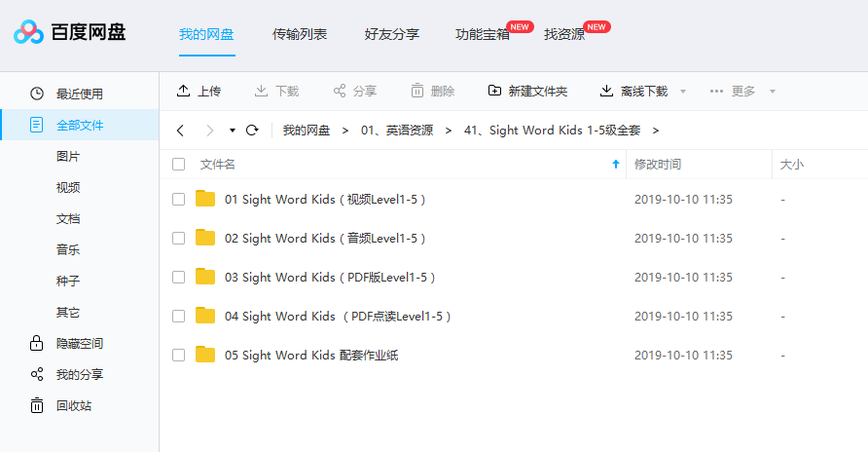Expand navigation history dropdown arrow
Screen dimensions: 868x452
pos(233,130)
